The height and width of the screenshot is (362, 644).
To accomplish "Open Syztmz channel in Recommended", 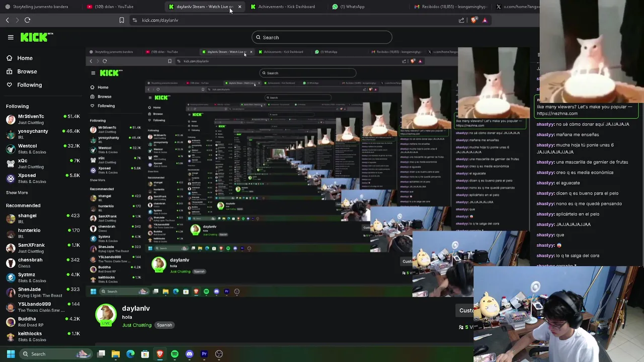I will point(43,278).
